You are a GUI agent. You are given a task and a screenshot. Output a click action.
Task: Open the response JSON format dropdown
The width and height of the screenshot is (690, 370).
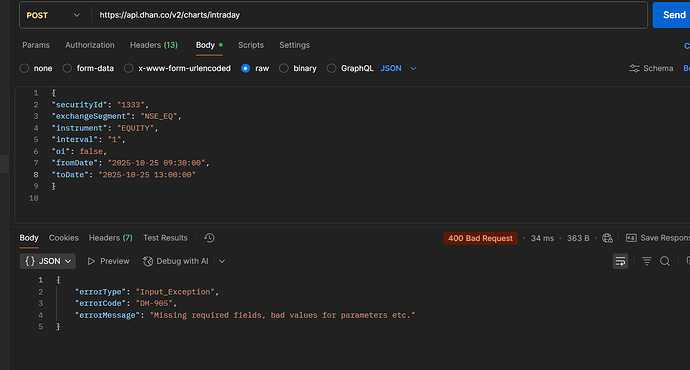[x=48, y=261]
